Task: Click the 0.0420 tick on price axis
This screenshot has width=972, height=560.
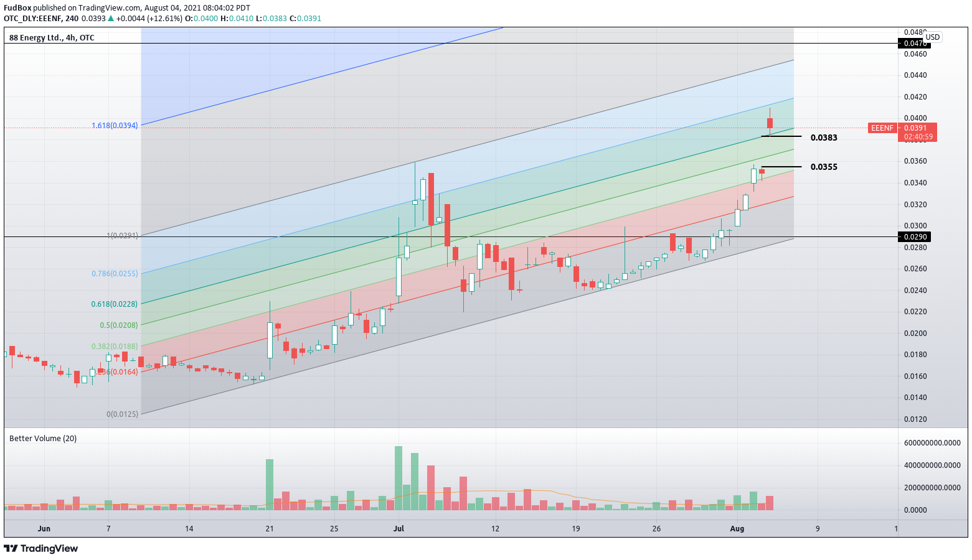Action: [x=915, y=97]
